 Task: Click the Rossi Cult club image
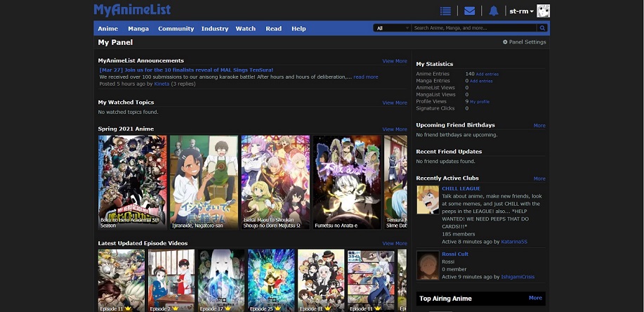coord(428,265)
